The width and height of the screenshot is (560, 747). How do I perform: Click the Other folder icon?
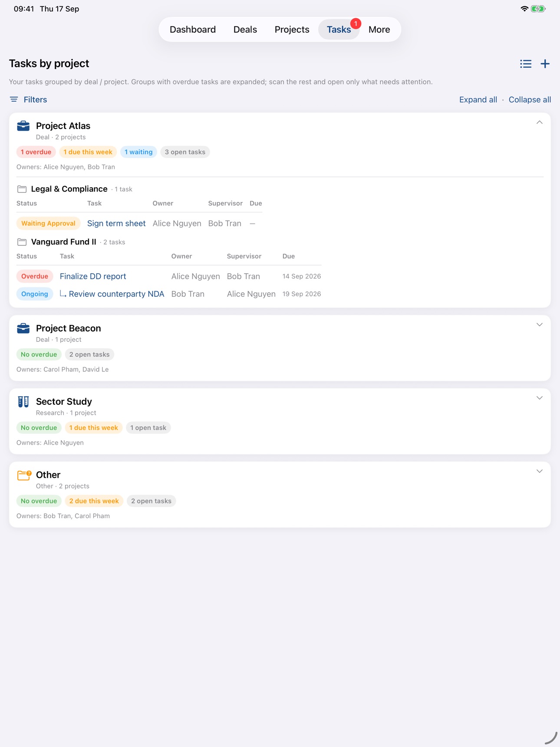click(24, 475)
